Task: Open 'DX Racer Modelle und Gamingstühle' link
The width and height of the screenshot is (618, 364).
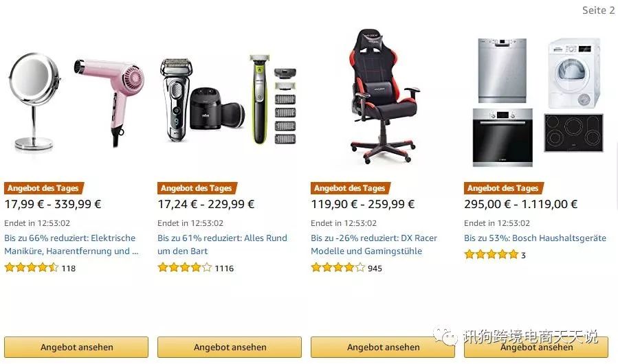Action: click(x=374, y=244)
